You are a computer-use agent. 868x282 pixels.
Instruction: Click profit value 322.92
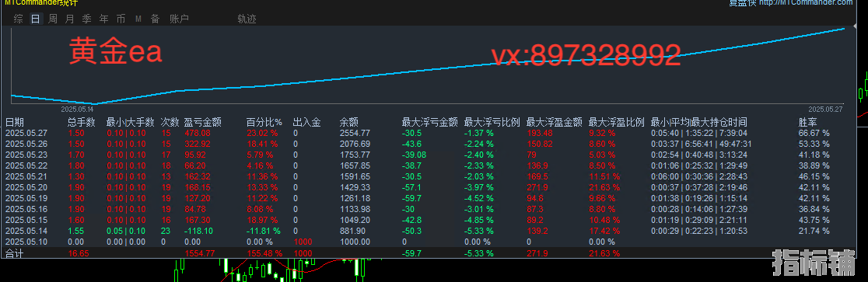(197, 144)
